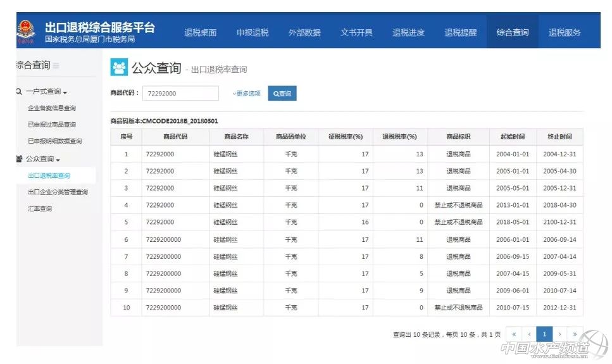
Task: Go to previous page arrow
Action: [529, 334]
